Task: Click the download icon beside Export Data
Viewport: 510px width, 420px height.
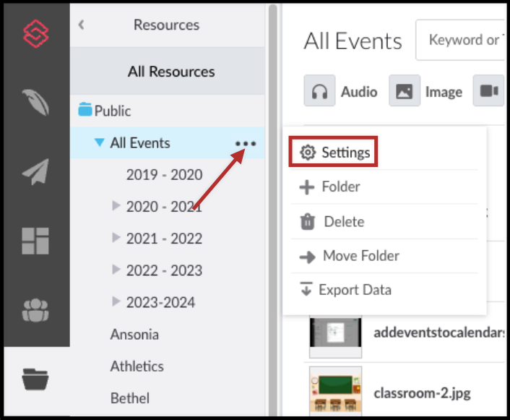Action: click(306, 288)
